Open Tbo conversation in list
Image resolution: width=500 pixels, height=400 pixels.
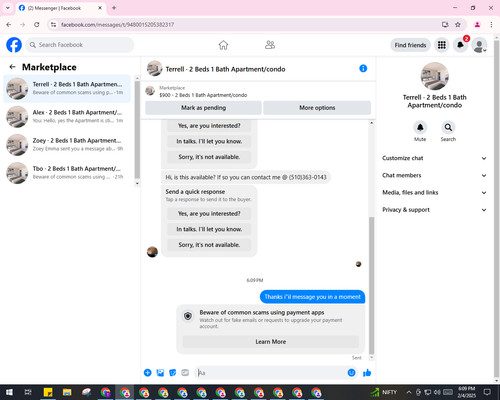[x=67, y=173]
